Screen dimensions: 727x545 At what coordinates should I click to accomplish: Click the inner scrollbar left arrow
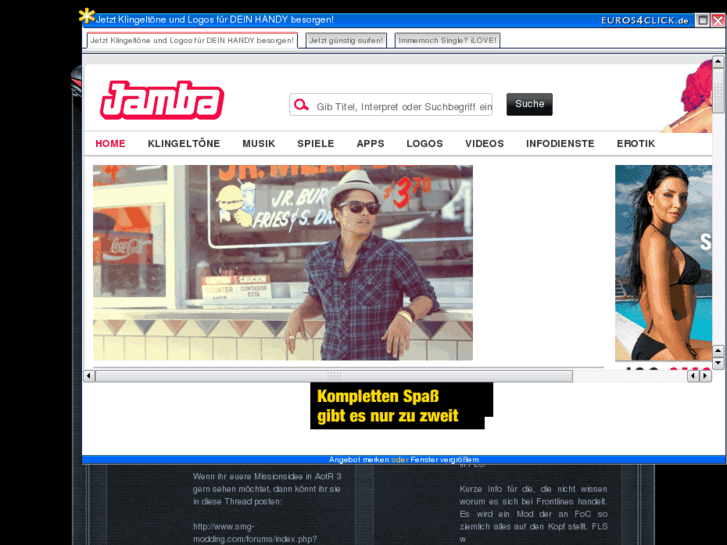(x=693, y=376)
